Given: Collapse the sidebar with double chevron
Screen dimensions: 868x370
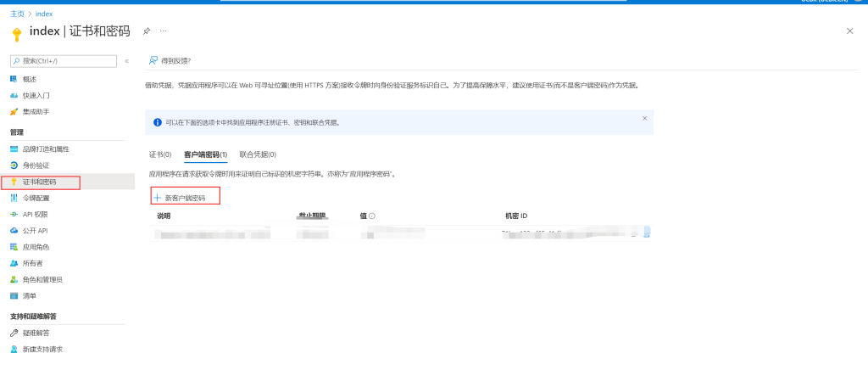Looking at the screenshot, I should (127, 61).
